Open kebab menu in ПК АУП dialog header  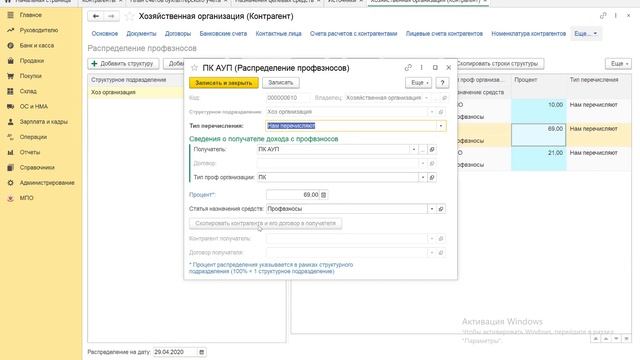tap(421, 68)
